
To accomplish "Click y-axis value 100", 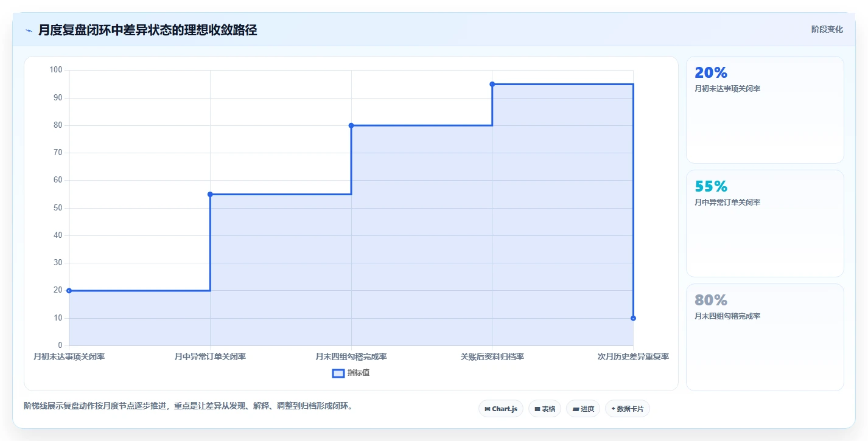I will [x=56, y=70].
